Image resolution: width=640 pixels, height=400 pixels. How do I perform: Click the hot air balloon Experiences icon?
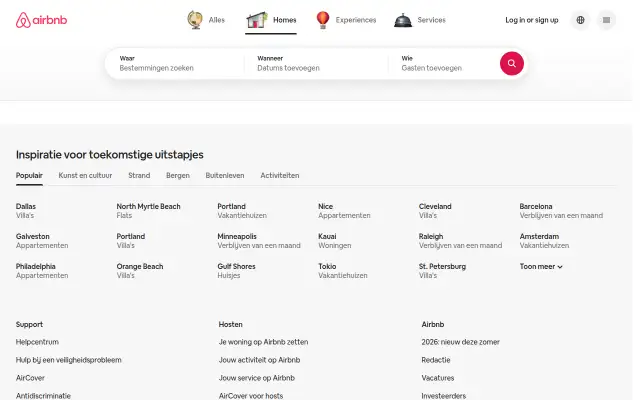pyautogui.click(x=322, y=20)
